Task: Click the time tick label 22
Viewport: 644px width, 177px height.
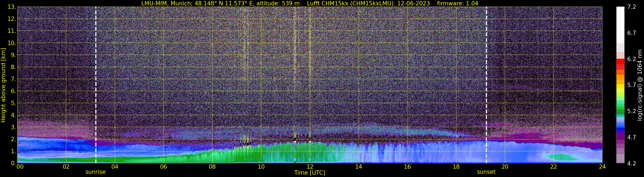Action: point(554,167)
